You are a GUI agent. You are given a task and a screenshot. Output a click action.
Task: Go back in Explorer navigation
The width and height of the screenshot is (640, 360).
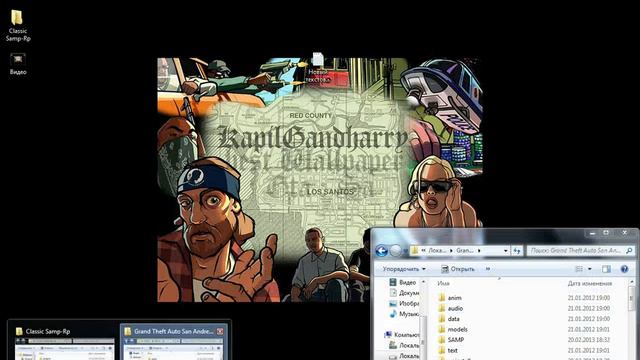tap(381, 250)
